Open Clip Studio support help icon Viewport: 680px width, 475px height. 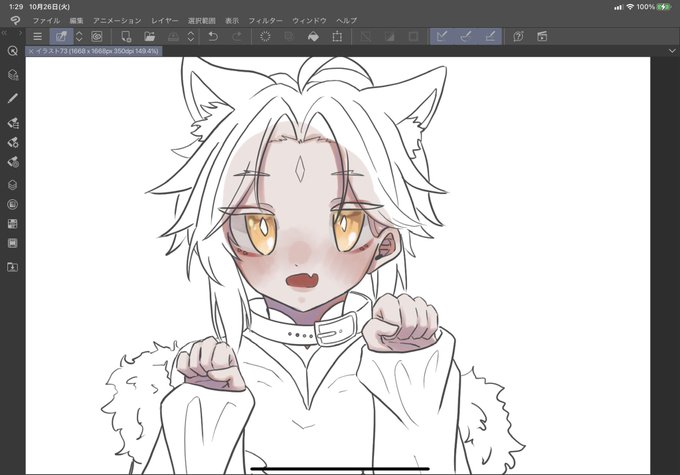pos(518,37)
